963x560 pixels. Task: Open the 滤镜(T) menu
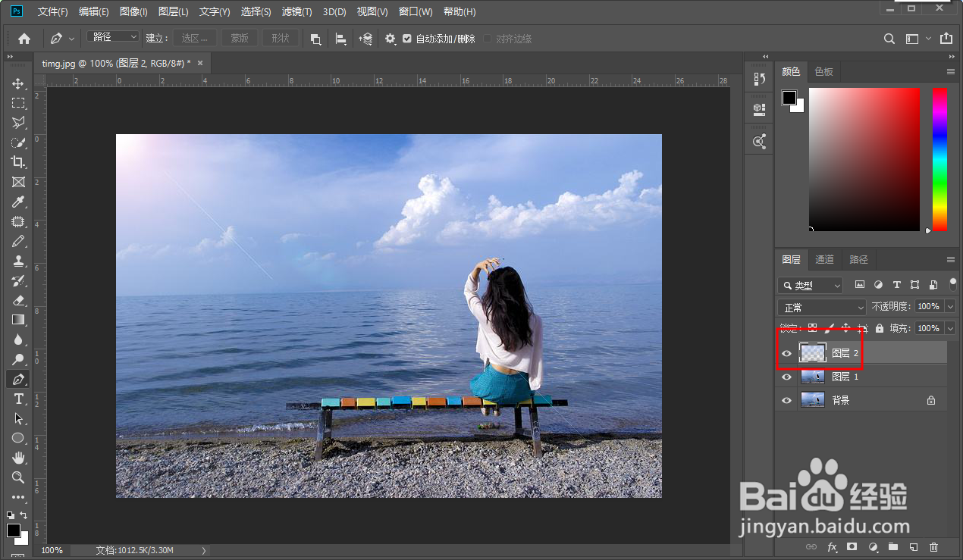tap(296, 12)
